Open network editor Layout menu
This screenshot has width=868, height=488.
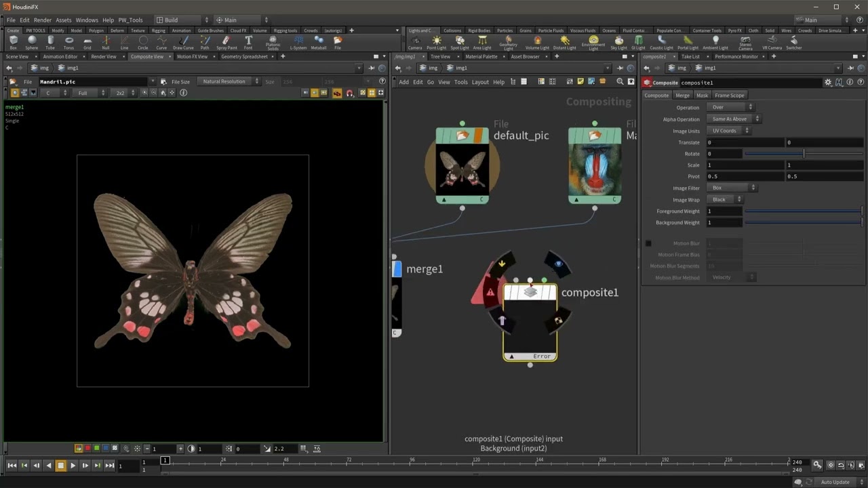point(480,82)
